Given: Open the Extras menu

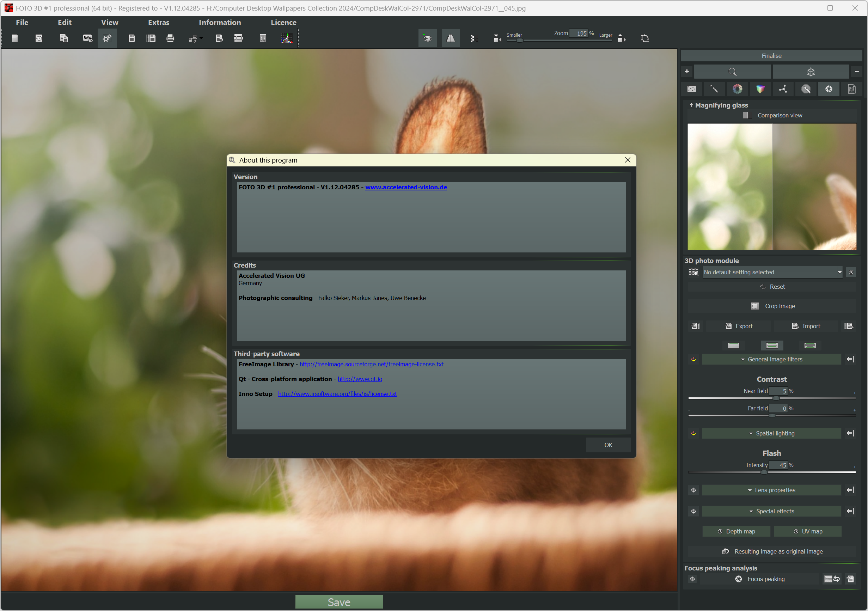Looking at the screenshot, I should coord(158,22).
